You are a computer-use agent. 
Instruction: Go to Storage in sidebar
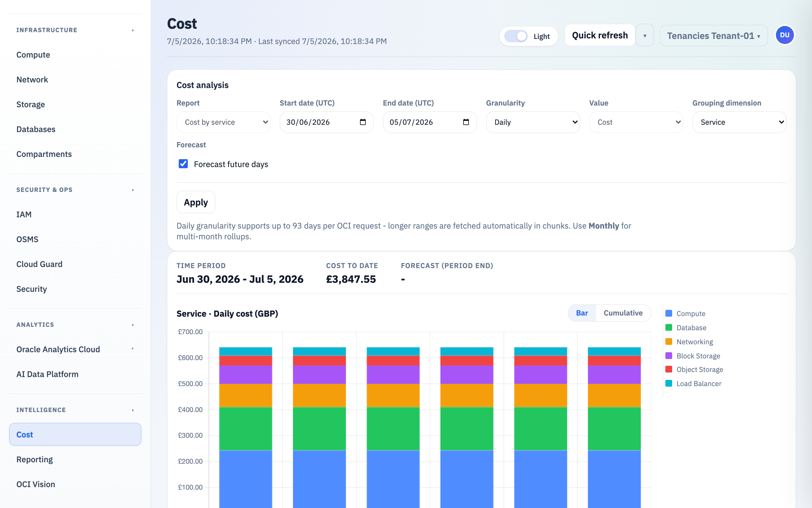(75, 104)
